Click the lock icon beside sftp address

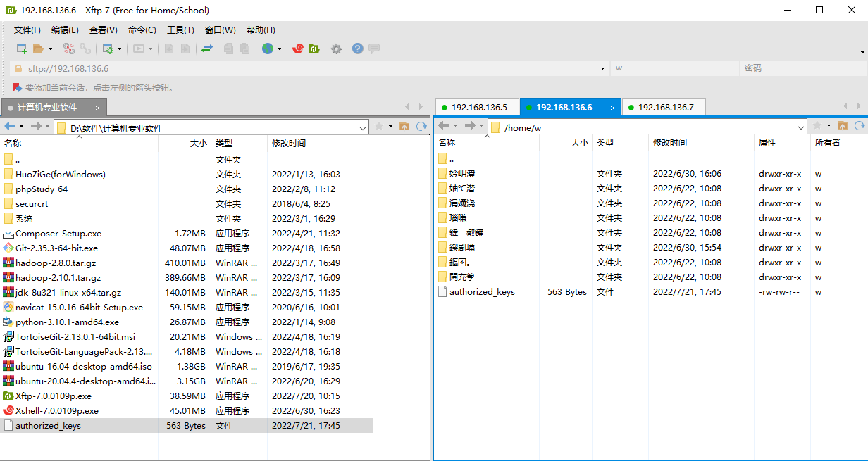point(18,68)
